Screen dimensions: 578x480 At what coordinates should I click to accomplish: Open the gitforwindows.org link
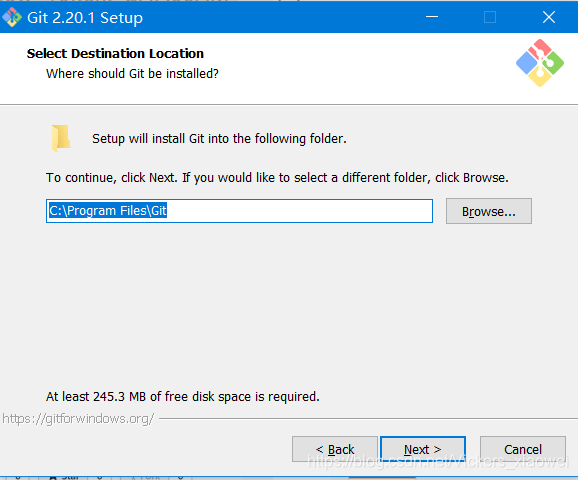pyautogui.click(x=78, y=419)
